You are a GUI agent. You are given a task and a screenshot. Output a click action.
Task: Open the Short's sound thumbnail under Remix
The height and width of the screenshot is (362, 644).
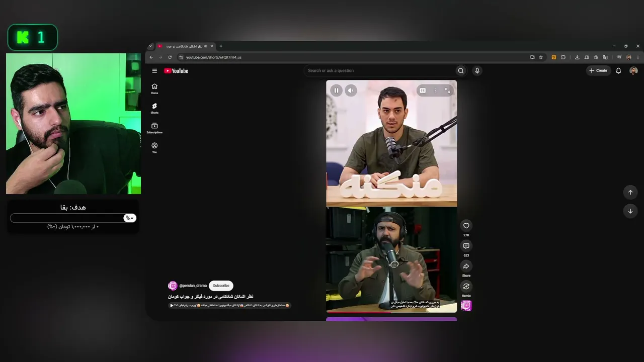[466, 305]
